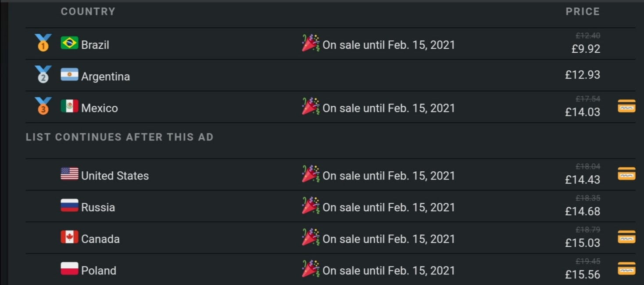Click the gold medal icon beside Brazil
This screenshot has height=285, width=644.
43,43
